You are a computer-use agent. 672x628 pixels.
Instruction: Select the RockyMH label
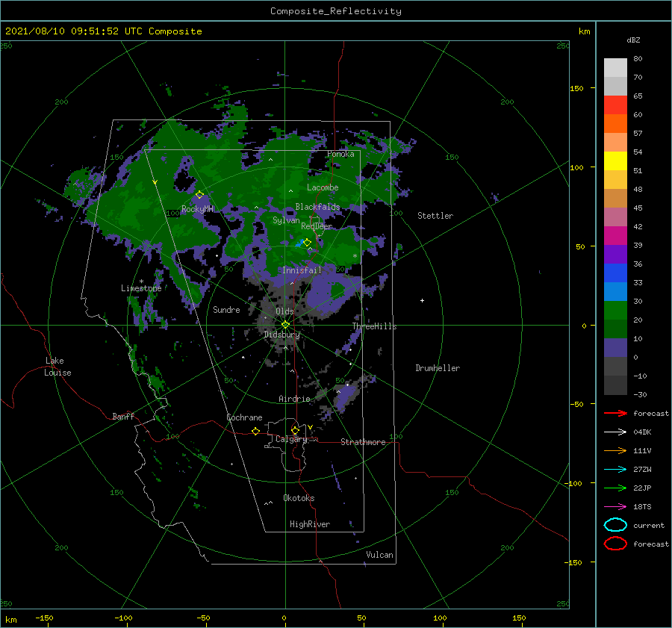(197, 209)
